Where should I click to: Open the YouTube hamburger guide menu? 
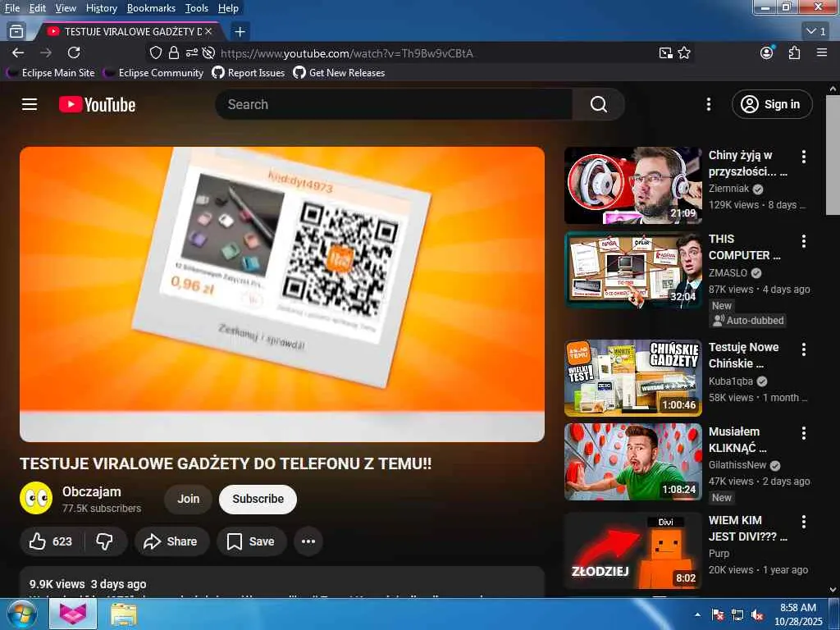pyautogui.click(x=30, y=104)
